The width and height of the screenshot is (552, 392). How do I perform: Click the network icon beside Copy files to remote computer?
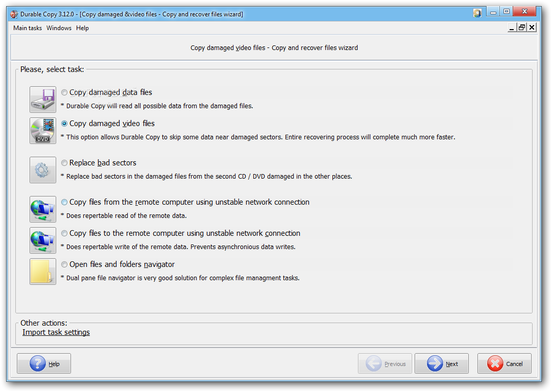42,240
